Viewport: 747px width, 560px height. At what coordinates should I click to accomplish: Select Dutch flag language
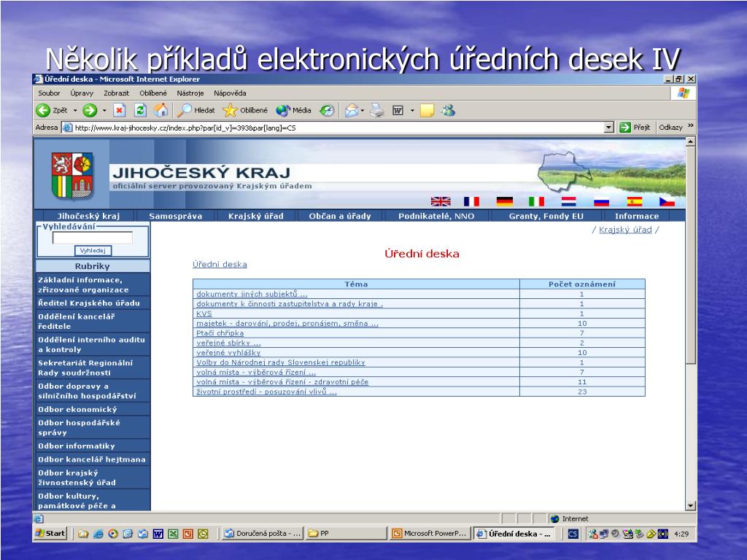pos(569,201)
